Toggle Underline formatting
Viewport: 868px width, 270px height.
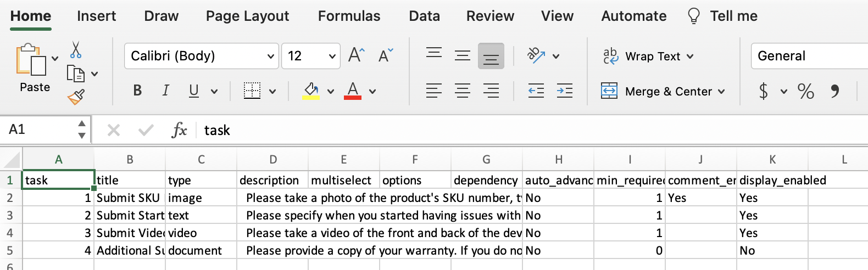194,91
